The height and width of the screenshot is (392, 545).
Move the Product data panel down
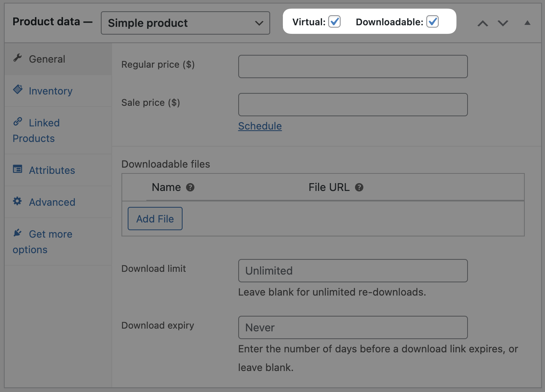[x=503, y=23]
